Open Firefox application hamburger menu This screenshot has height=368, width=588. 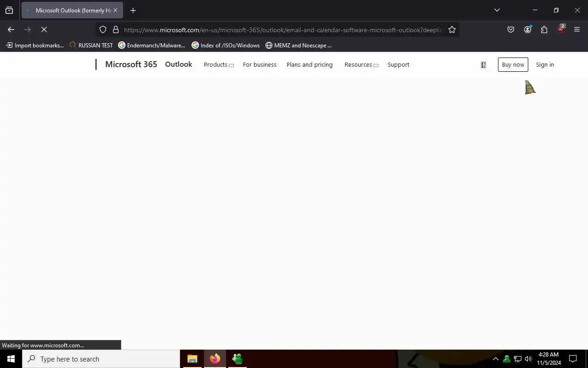pyautogui.click(x=577, y=29)
